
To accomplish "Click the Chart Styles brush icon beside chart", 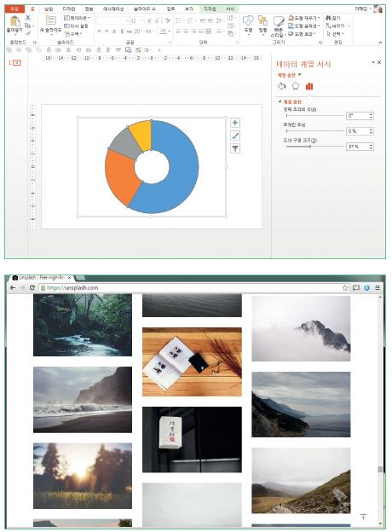I will pos(235,136).
